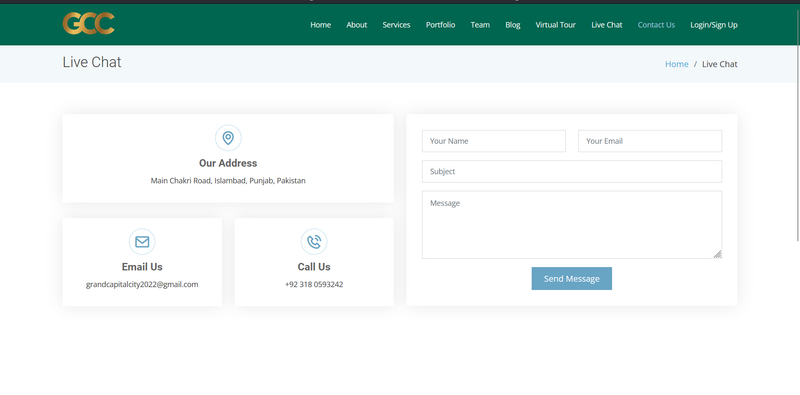Click the grandcapitalcity2022@gmail.com email address

coord(142,284)
